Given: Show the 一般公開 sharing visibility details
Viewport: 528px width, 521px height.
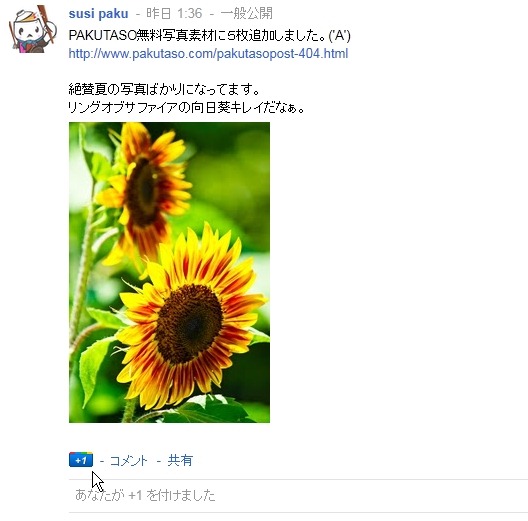Looking at the screenshot, I should tap(246, 13).
